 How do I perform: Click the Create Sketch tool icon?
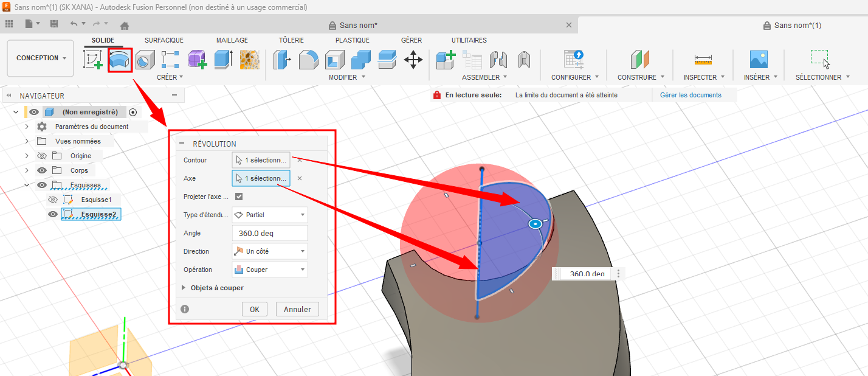click(93, 60)
